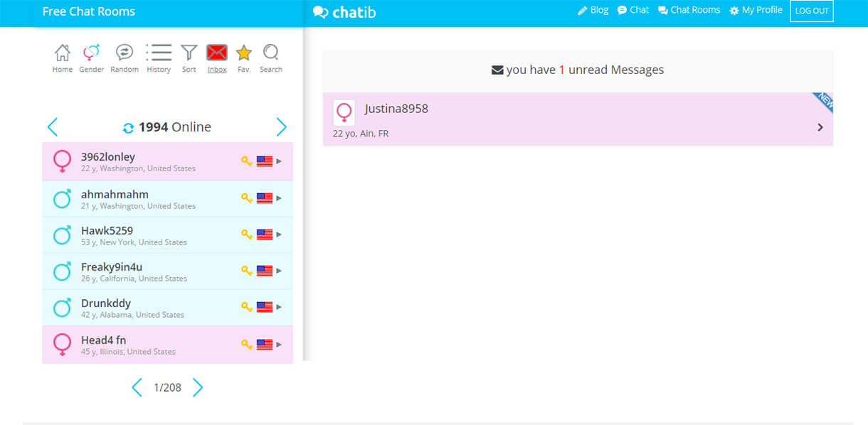Image resolution: width=868 pixels, height=425 pixels.
Task: Go to next online users list
Action: click(x=281, y=127)
